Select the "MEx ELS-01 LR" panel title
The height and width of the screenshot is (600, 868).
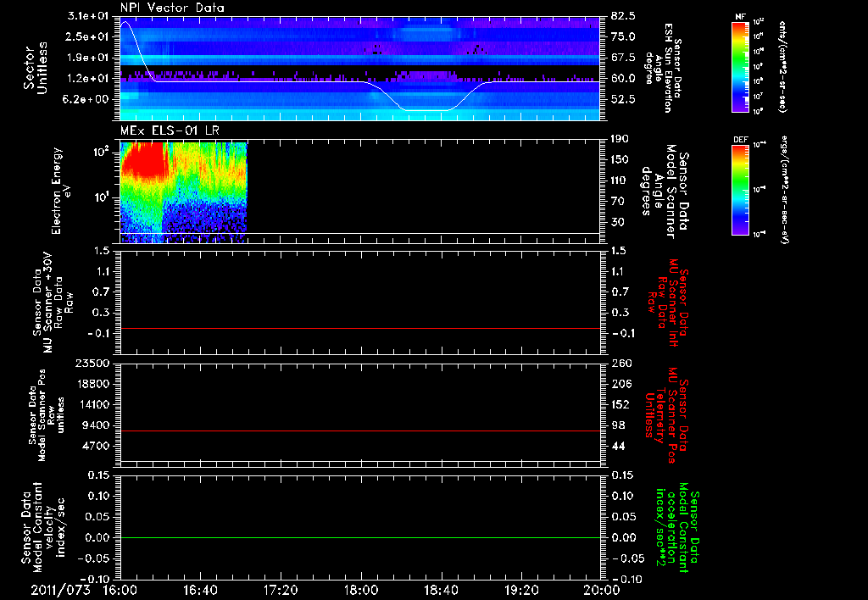point(169,131)
